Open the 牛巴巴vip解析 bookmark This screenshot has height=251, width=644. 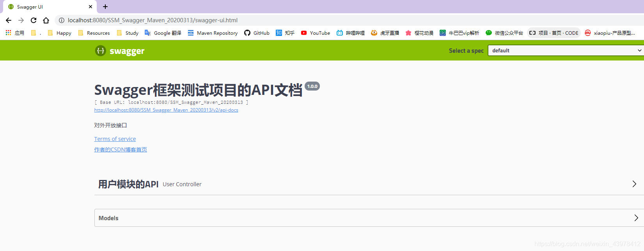459,33
